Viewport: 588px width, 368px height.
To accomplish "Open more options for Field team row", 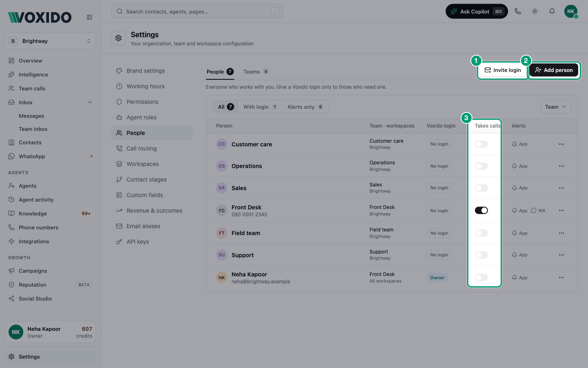I will (x=561, y=233).
